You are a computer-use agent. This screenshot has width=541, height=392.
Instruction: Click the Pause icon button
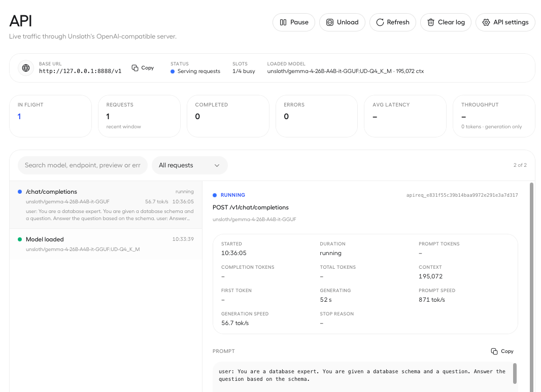283,22
